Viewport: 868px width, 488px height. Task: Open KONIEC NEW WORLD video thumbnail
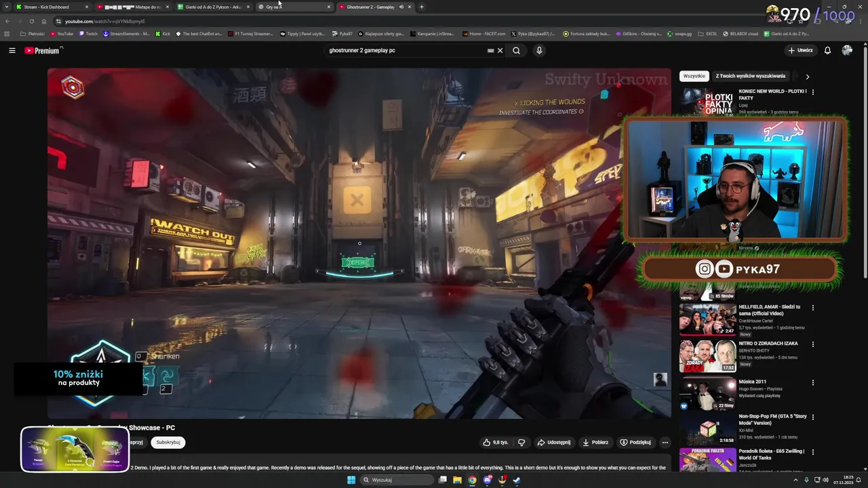coord(708,102)
